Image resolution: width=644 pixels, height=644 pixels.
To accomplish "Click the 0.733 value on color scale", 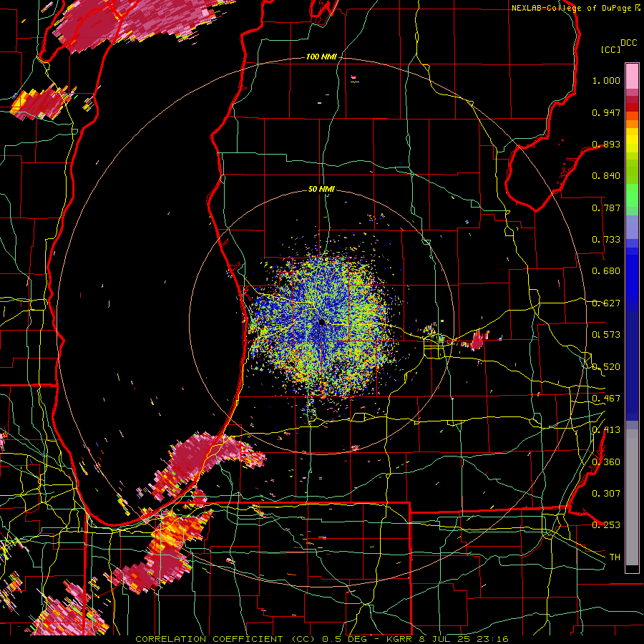I will click(606, 240).
